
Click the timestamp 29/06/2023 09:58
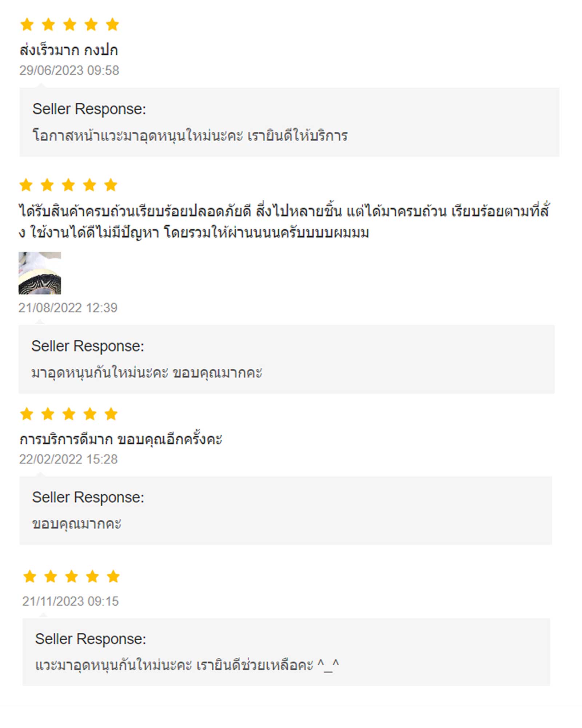(69, 70)
